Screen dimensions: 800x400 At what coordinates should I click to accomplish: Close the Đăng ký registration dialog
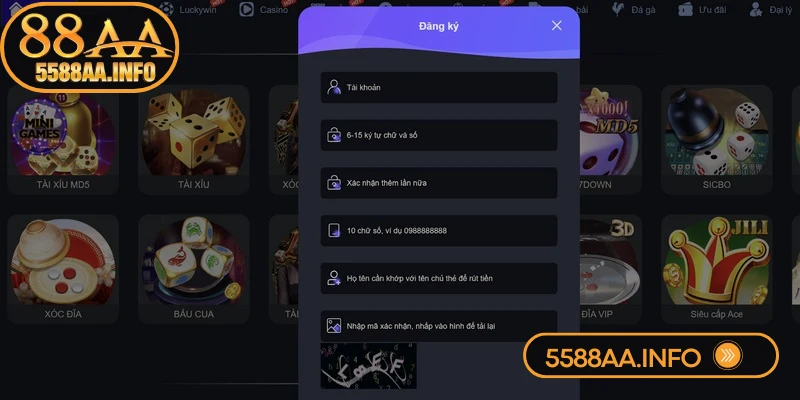click(557, 26)
